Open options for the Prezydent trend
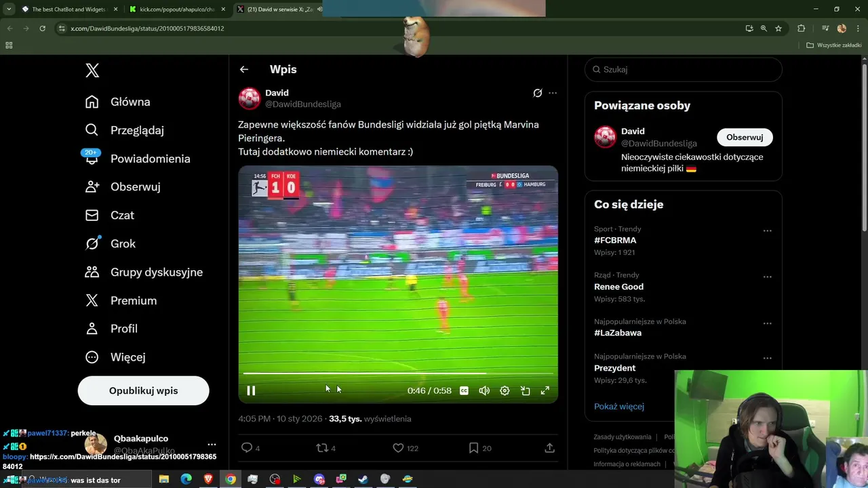 click(x=767, y=359)
